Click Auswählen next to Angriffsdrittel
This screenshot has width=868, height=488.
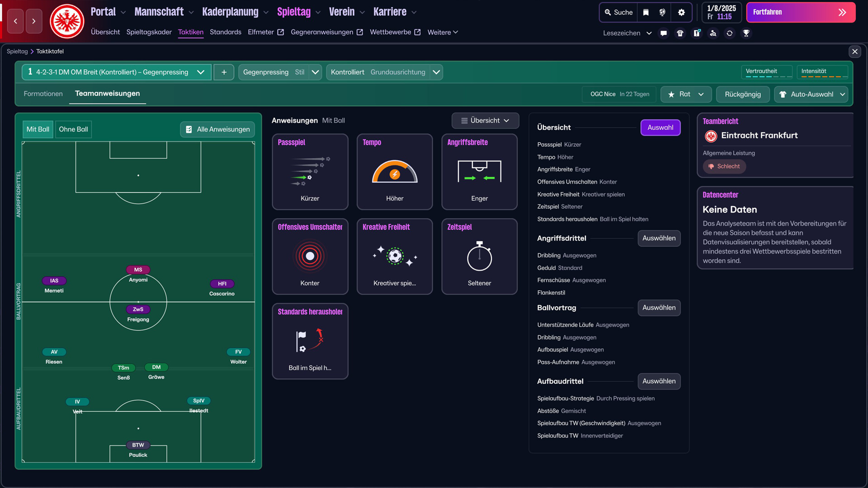[659, 238]
